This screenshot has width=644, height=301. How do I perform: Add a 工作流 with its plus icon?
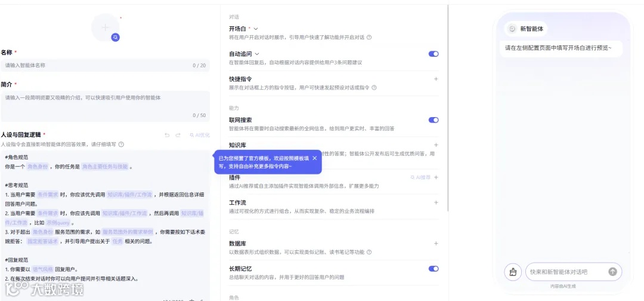coord(436,202)
